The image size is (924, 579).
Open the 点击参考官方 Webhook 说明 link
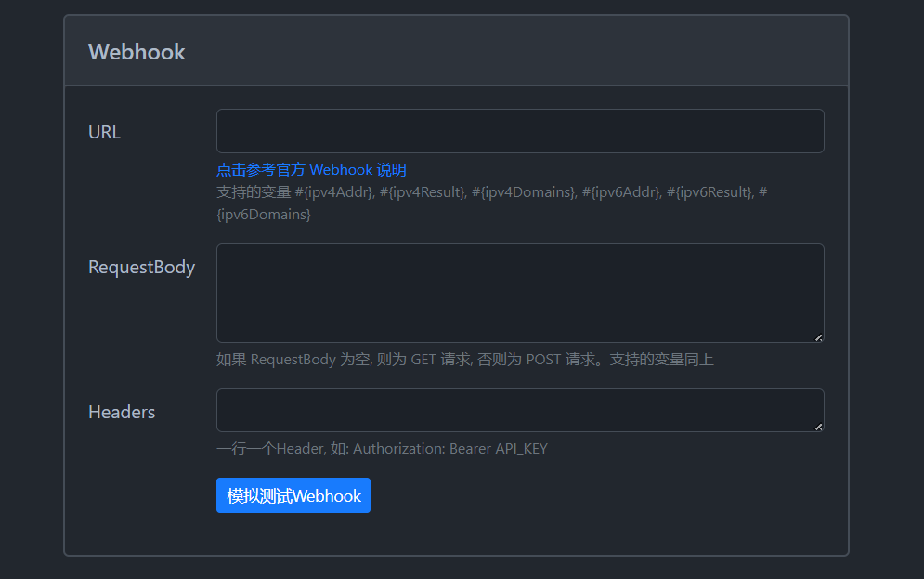click(311, 170)
